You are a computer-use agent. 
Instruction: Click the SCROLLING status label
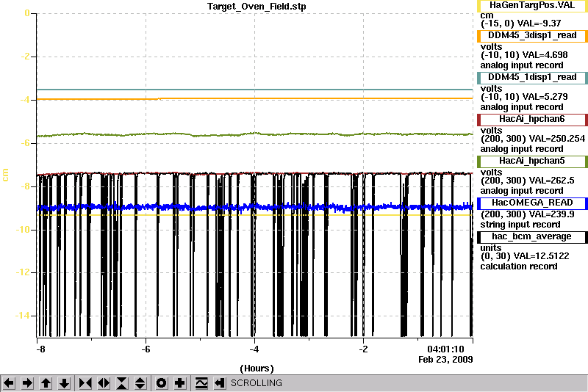pos(257,383)
